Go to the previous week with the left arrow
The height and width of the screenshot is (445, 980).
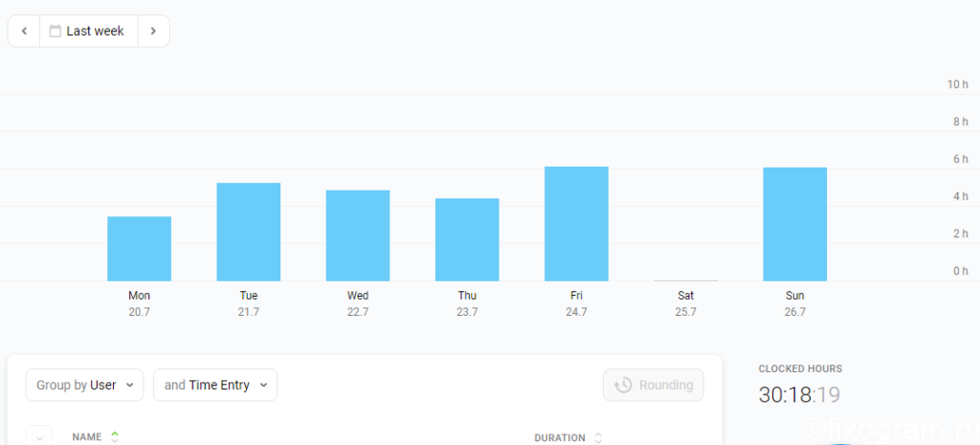point(24,32)
